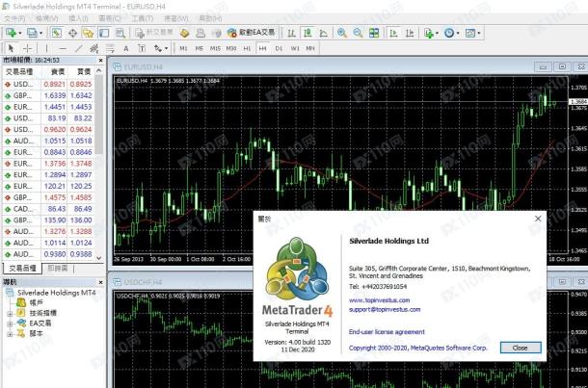Screen dimensions: 588x388
Task: Select the text label 'T' tool
Action: point(142,48)
